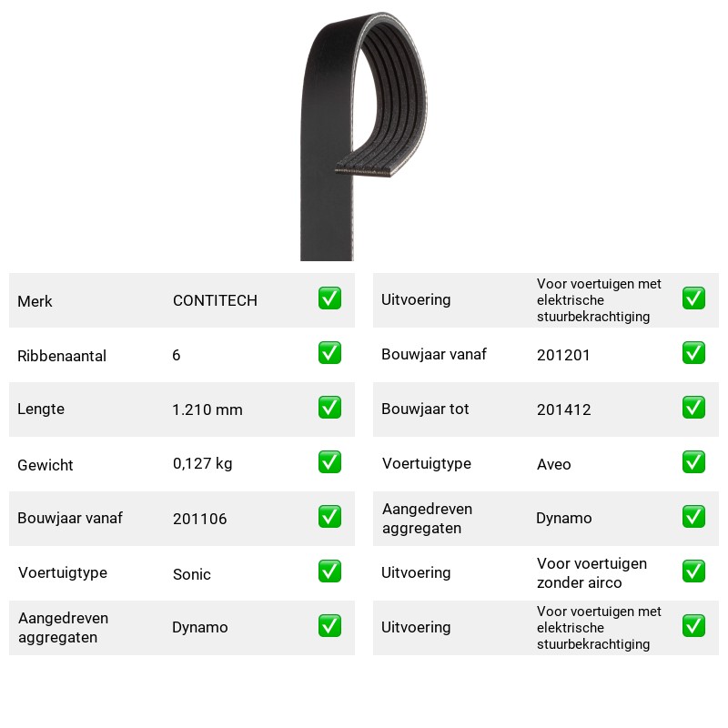Open the V-ribbed belt product image
This screenshot has width=728, height=728.
[363, 136]
